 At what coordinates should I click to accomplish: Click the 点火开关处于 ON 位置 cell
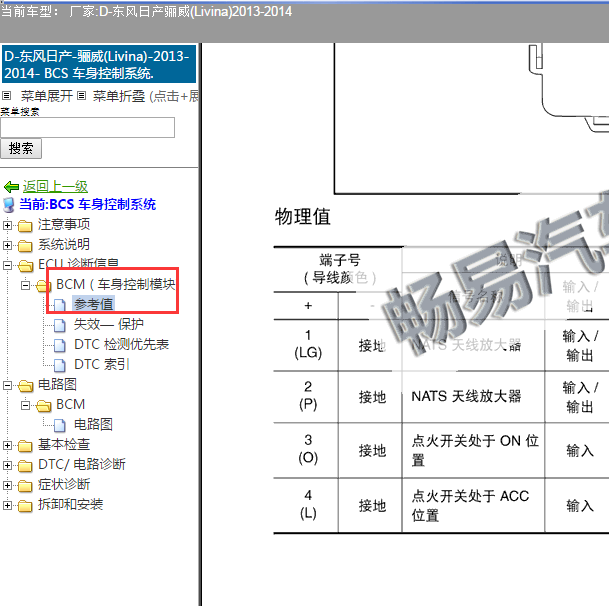pyautogui.click(x=475, y=451)
